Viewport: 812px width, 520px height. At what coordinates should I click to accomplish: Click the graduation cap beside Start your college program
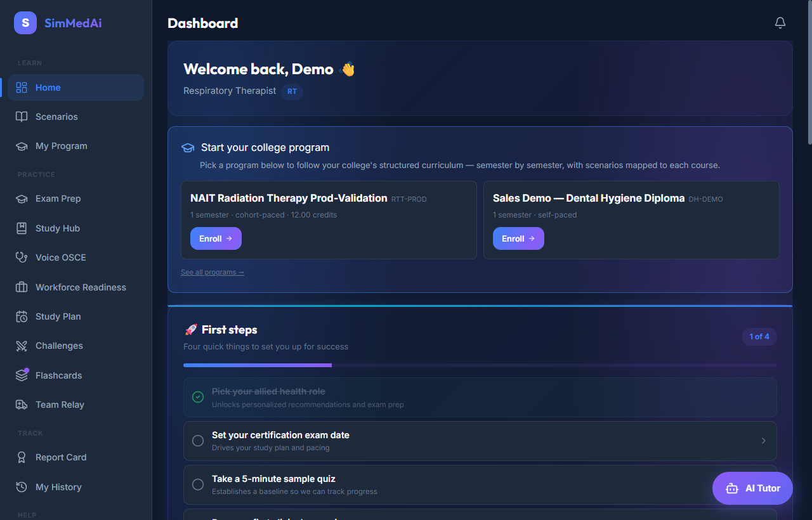click(188, 148)
